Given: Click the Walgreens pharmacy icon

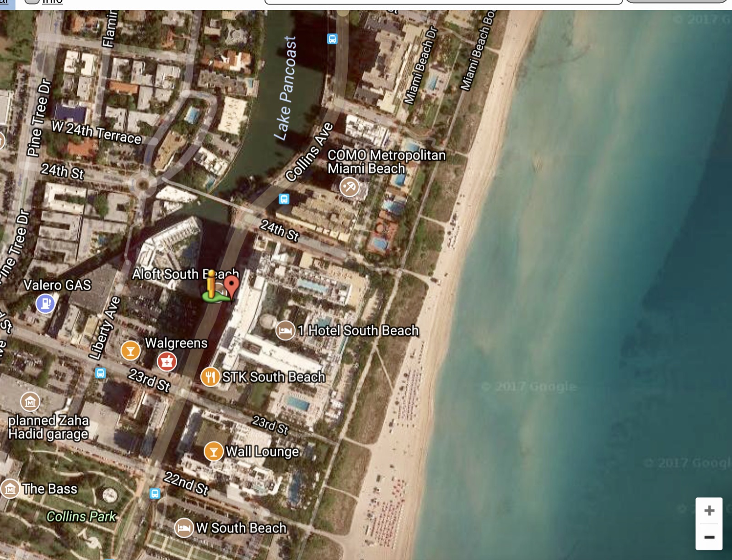Looking at the screenshot, I should tap(168, 361).
